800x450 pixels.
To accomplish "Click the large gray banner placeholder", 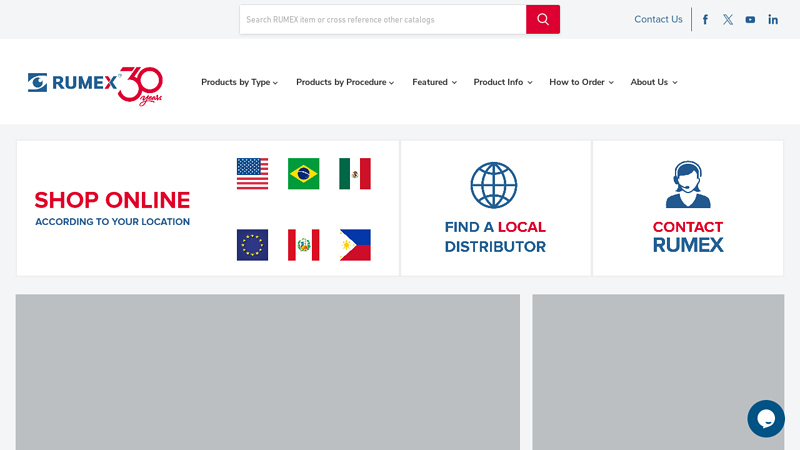I will click(268, 372).
